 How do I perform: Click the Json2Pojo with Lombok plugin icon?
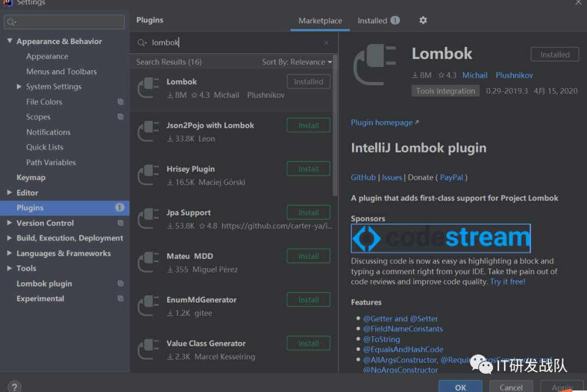point(148,132)
